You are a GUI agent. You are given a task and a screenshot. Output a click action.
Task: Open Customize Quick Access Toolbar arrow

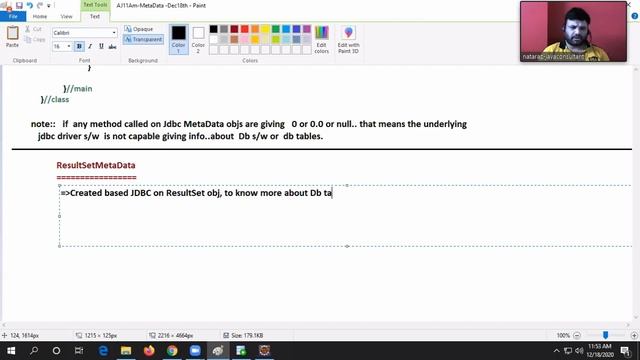[x=49, y=6]
